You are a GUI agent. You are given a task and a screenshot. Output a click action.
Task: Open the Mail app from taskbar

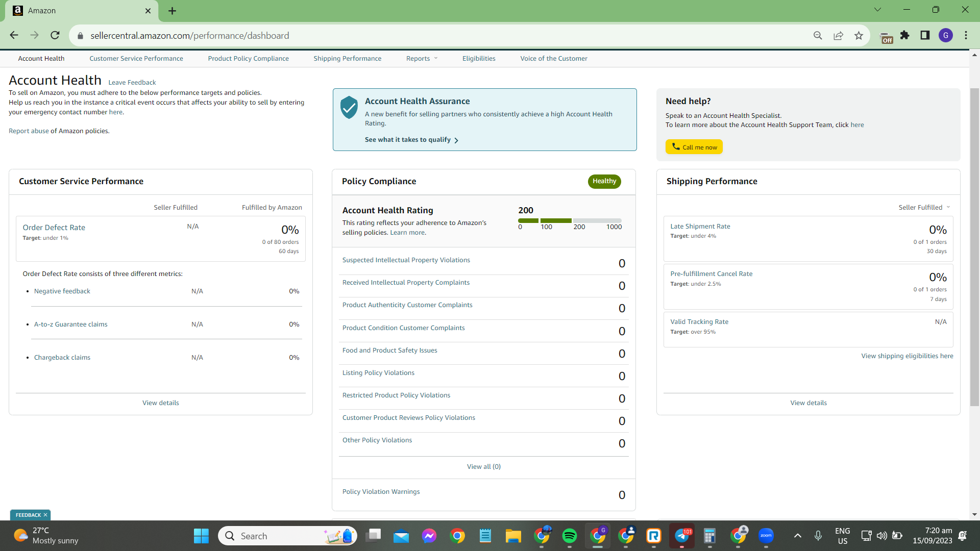click(401, 536)
